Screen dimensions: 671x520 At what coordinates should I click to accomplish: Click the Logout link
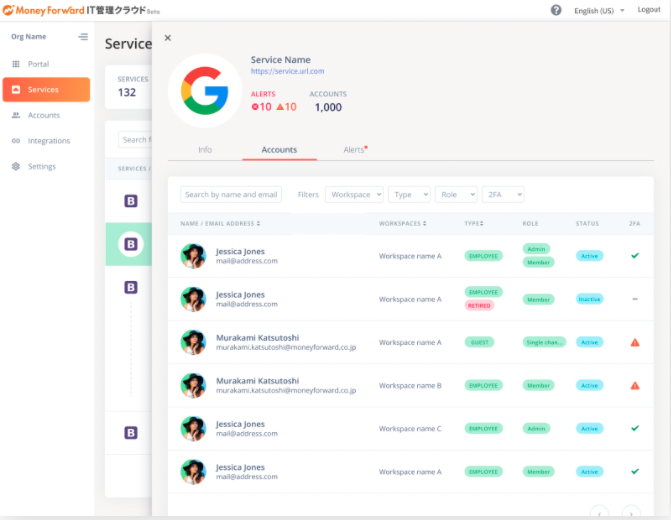(x=649, y=10)
